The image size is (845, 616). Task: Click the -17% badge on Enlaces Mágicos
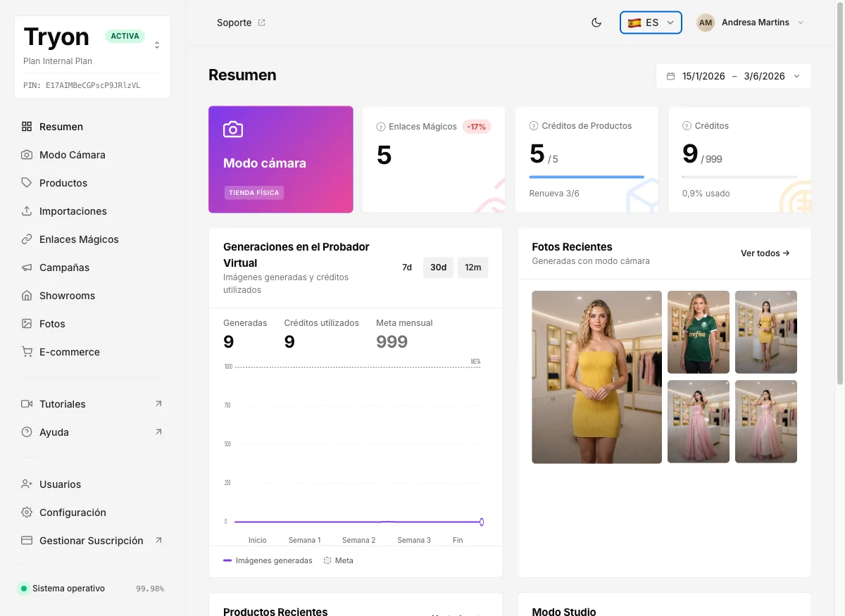(477, 127)
